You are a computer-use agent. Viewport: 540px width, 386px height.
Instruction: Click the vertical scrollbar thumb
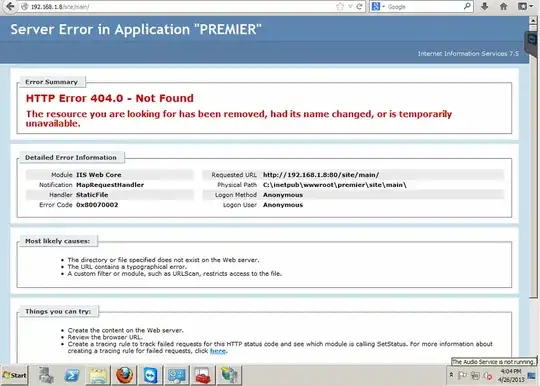[x=533, y=162]
